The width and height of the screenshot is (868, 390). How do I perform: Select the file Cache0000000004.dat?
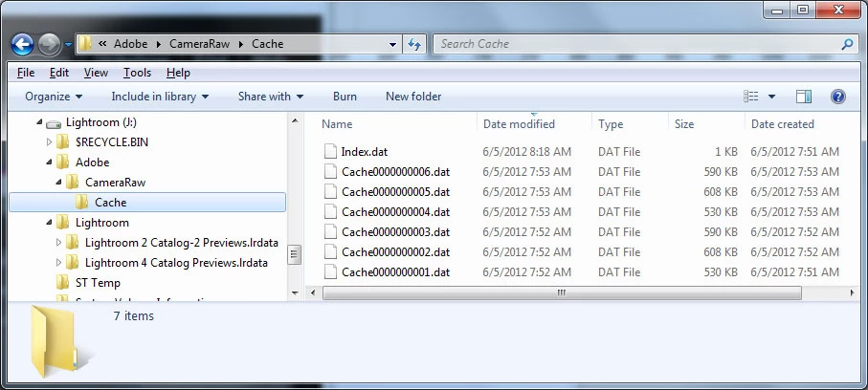395,212
